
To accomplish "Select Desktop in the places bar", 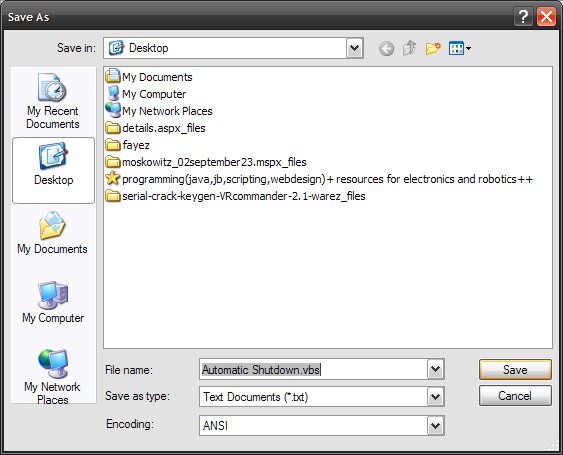I will (x=53, y=170).
